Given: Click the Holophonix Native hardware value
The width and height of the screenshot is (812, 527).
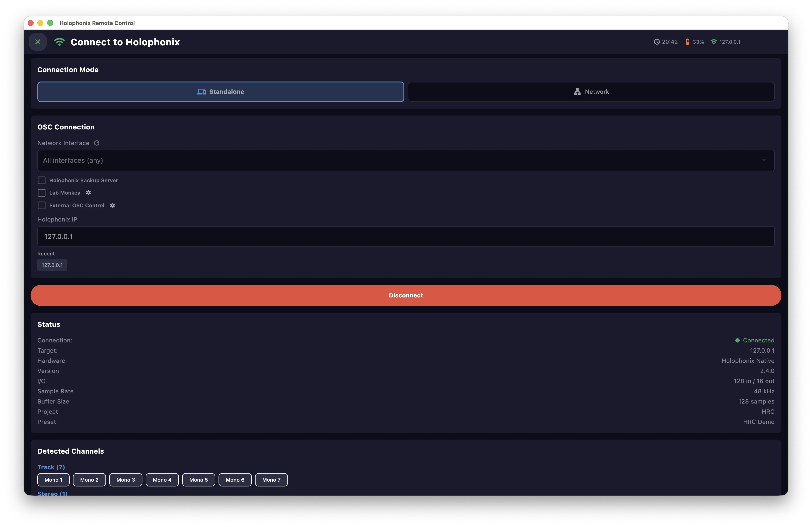Looking at the screenshot, I should click(748, 361).
